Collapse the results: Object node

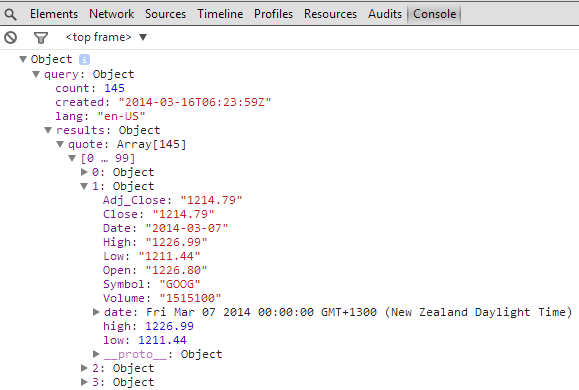pos(48,130)
